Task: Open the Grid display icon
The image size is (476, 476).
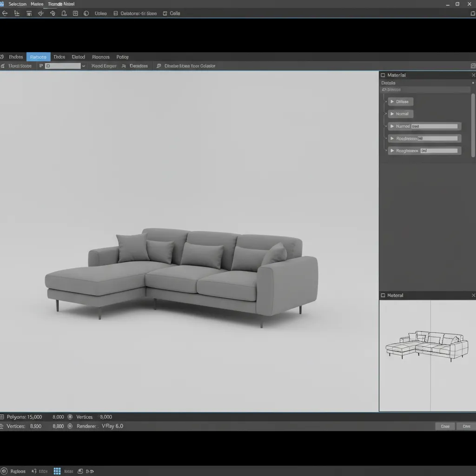Action: [75, 13]
